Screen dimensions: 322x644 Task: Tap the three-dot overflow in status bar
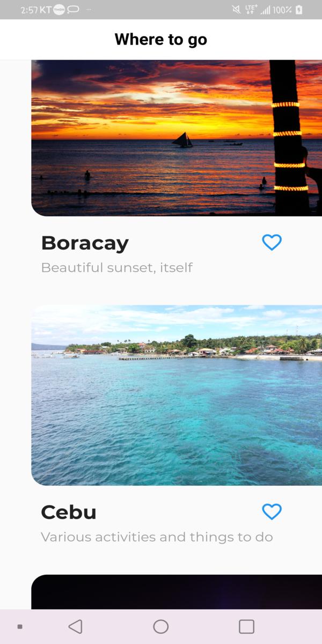89,10
